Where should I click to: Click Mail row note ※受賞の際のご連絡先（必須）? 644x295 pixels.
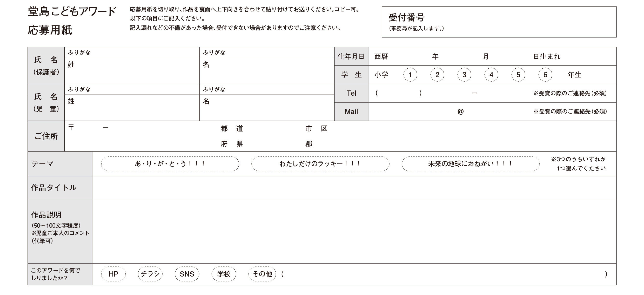(x=570, y=112)
